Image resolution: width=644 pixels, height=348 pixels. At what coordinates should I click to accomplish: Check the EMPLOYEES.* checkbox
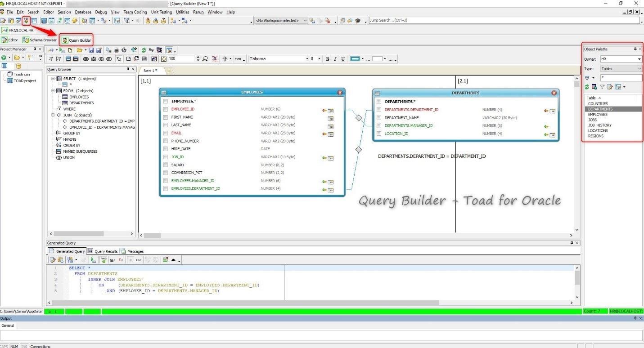(166, 101)
